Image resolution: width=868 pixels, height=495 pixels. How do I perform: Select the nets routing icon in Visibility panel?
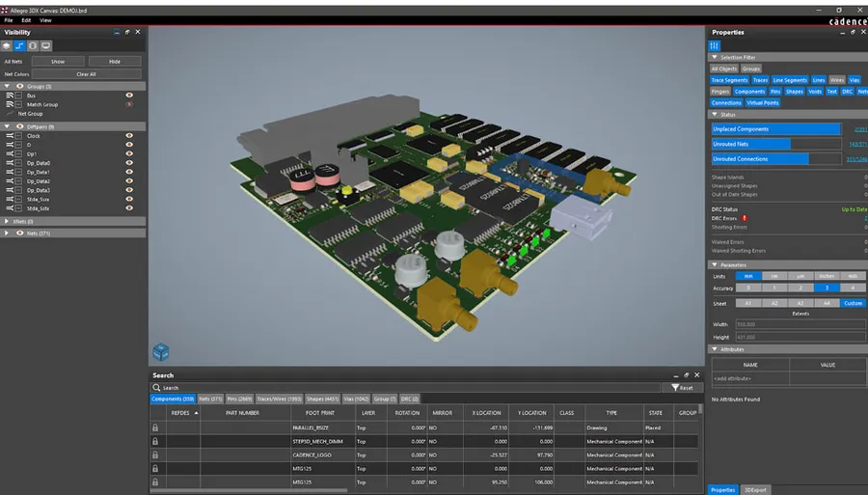[19, 46]
